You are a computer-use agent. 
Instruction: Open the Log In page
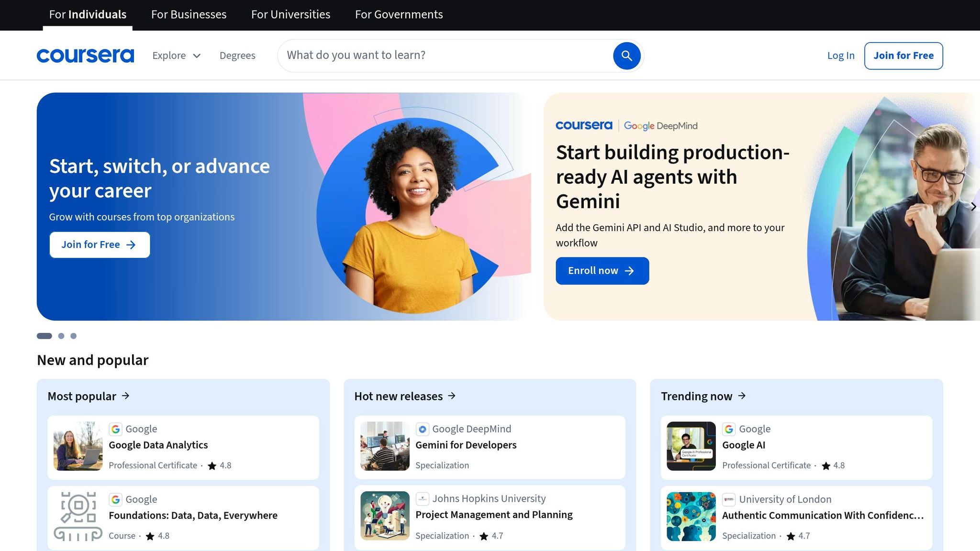(841, 55)
